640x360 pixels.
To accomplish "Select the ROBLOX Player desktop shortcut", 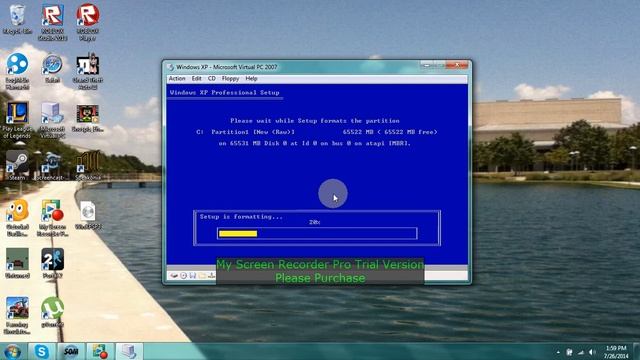I will click(88, 22).
